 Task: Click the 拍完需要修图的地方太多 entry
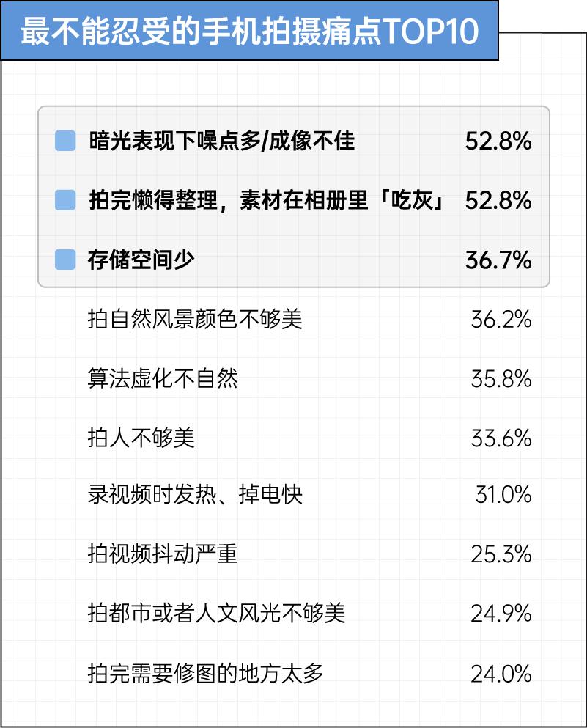tap(205, 673)
